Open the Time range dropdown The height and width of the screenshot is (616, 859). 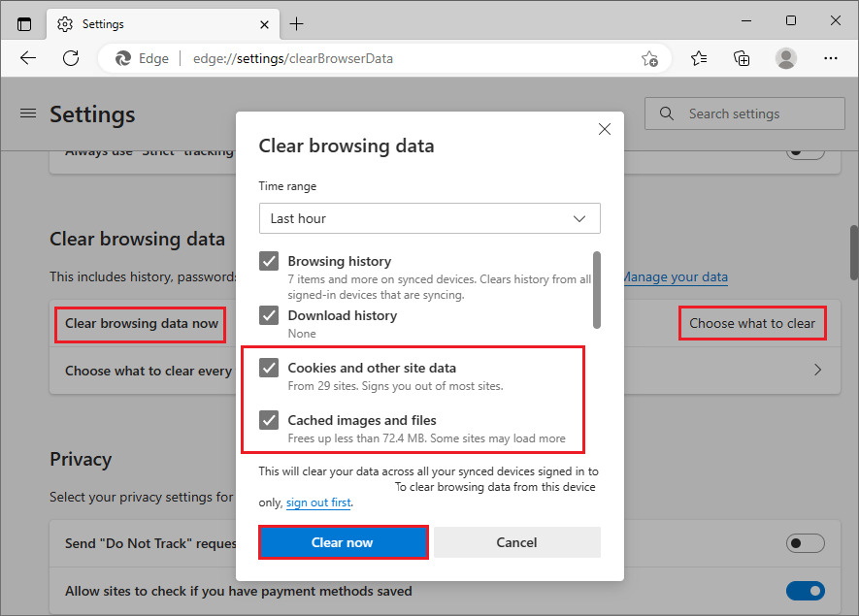tap(429, 218)
